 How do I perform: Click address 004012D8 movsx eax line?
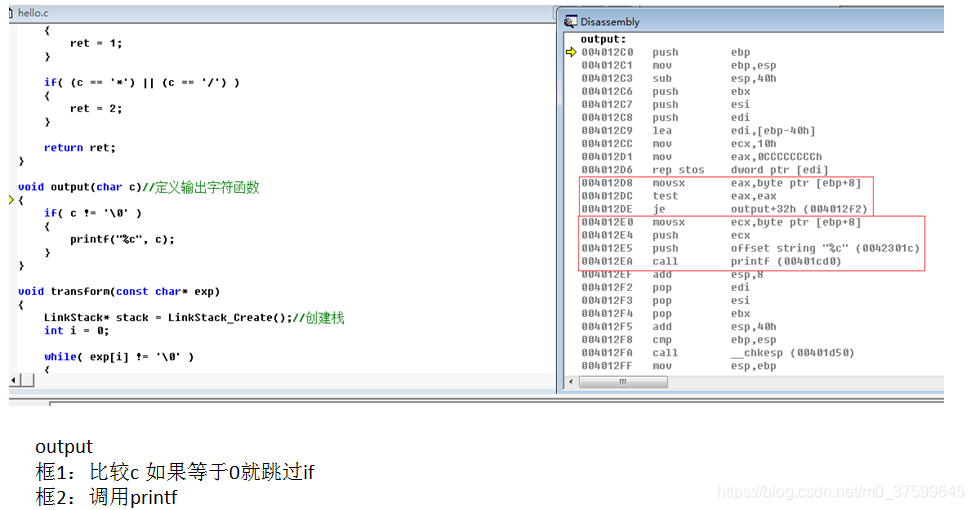(x=722, y=183)
